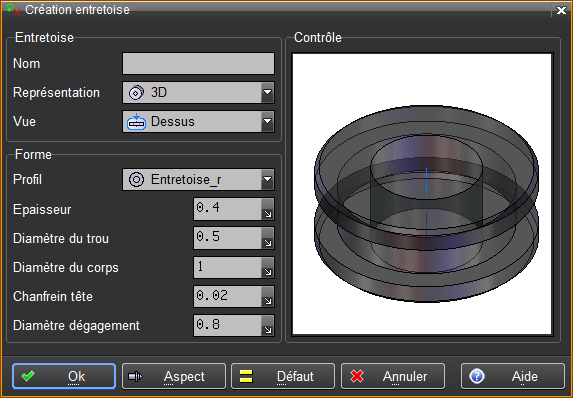The height and width of the screenshot is (398, 573).
Task: Click the Nom text field
Action: [x=198, y=64]
